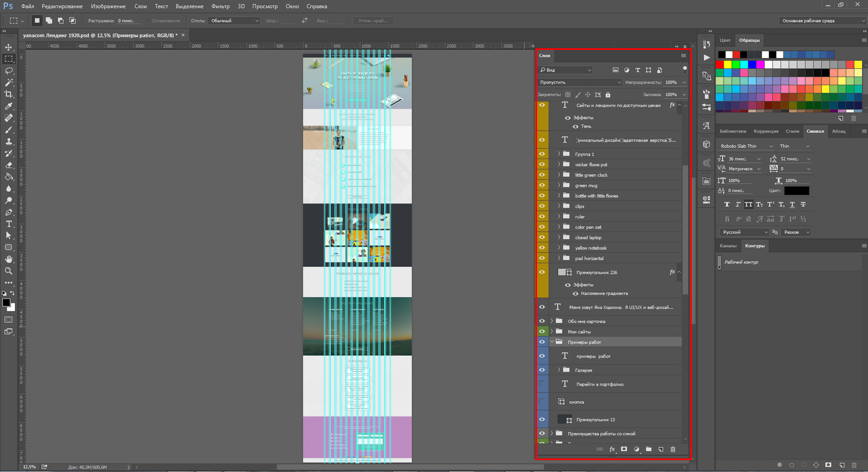Toggle Underline text style button

coord(792,205)
